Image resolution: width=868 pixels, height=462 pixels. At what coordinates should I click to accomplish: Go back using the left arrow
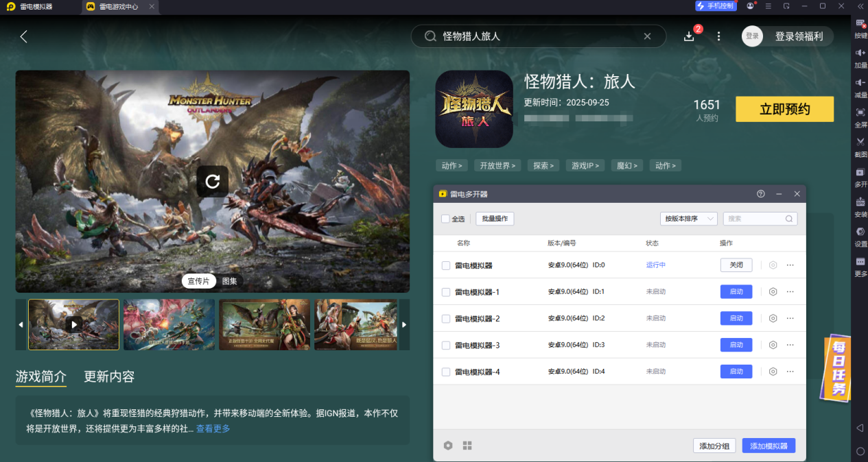pyautogui.click(x=24, y=36)
